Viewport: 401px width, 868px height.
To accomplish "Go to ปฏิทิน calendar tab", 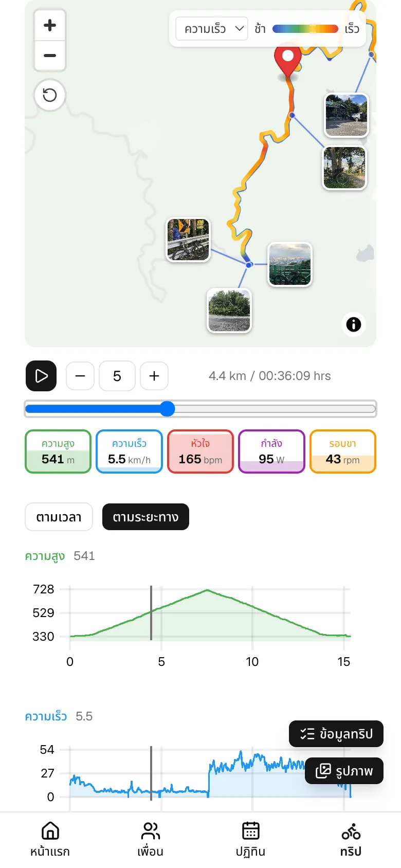I will point(250,839).
